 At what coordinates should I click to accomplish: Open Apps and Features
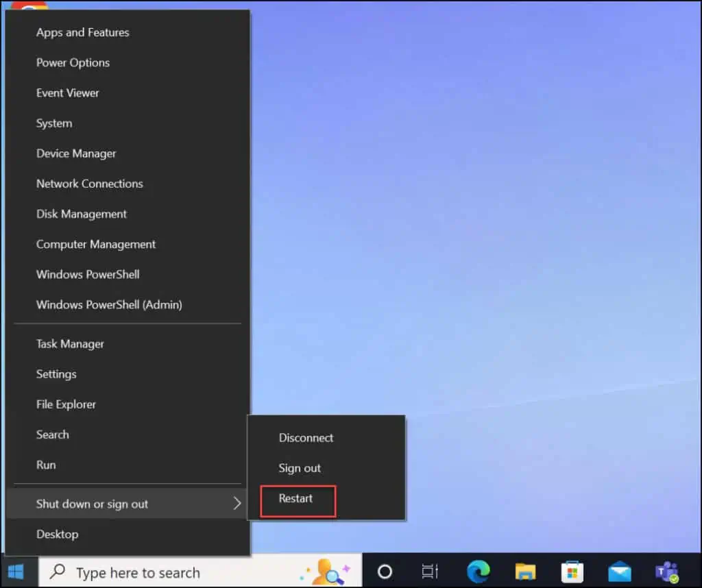point(127,32)
